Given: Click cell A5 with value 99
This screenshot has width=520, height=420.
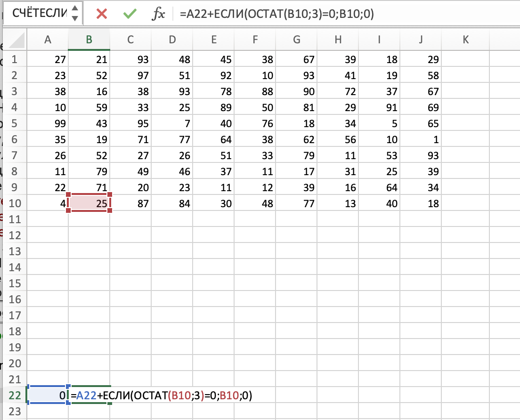Looking at the screenshot, I should [x=48, y=124].
